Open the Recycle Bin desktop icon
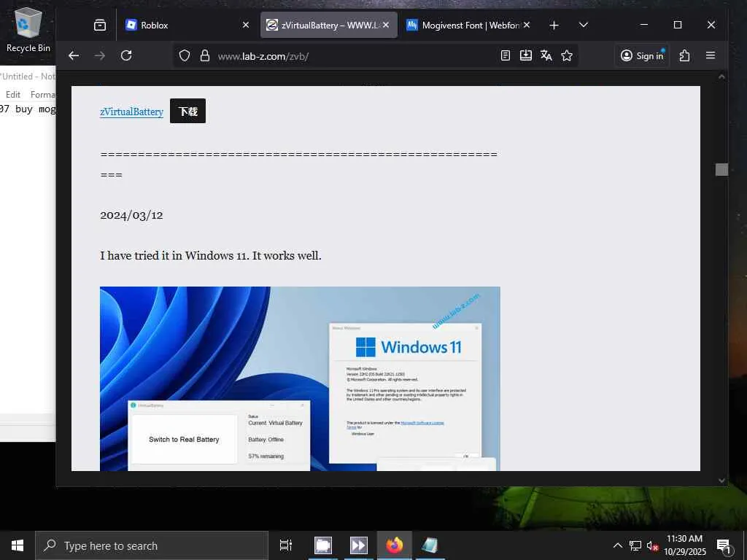The image size is (747, 560). tap(28, 29)
